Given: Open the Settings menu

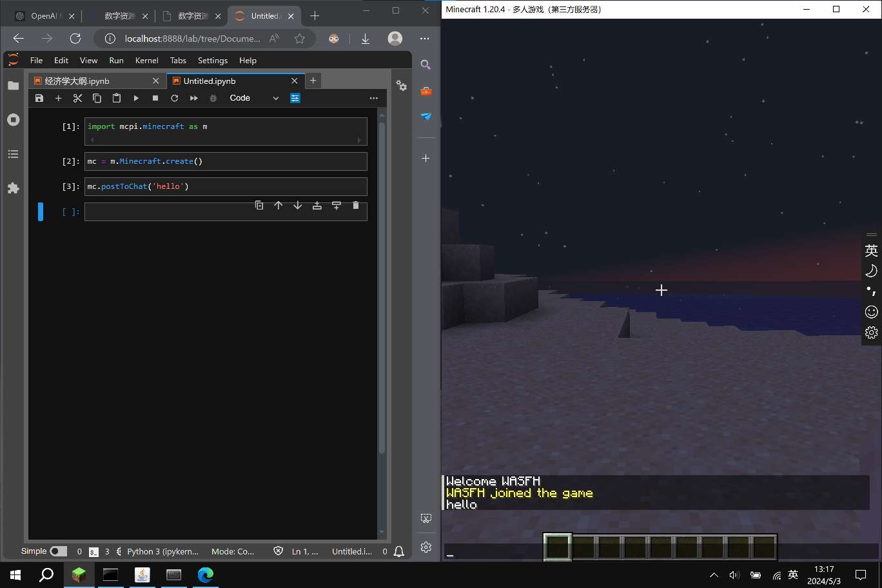Looking at the screenshot, I should tap(213, 60).
